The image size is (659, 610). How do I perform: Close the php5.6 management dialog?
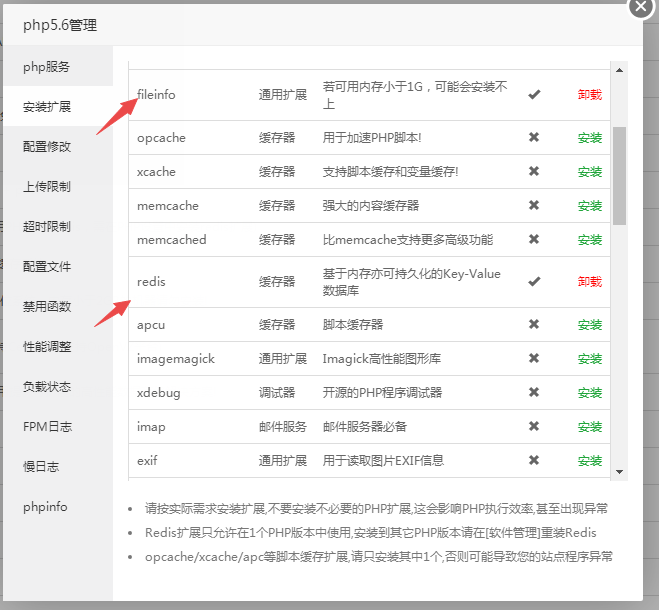coord(641,6)
